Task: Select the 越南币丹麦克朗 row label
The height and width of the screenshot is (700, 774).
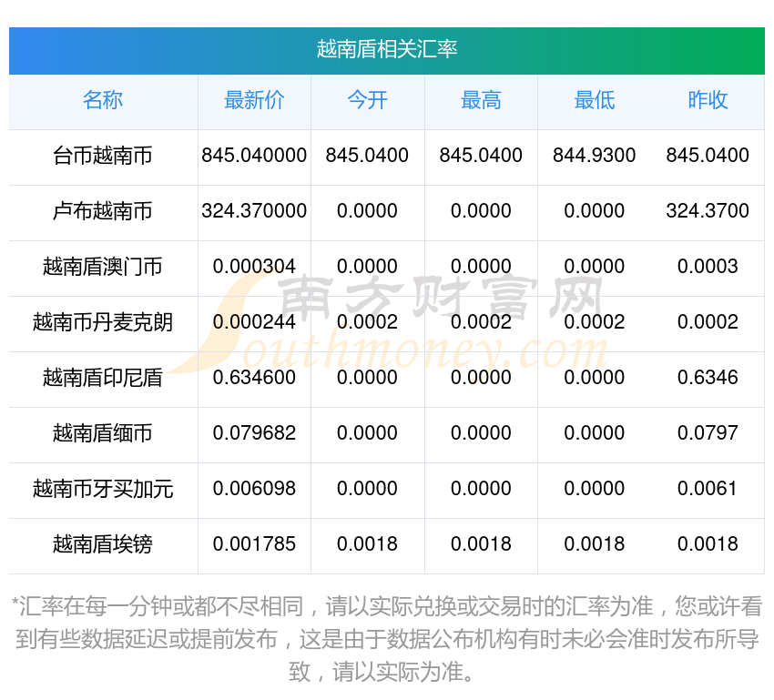Action: [x=103, y=322]
